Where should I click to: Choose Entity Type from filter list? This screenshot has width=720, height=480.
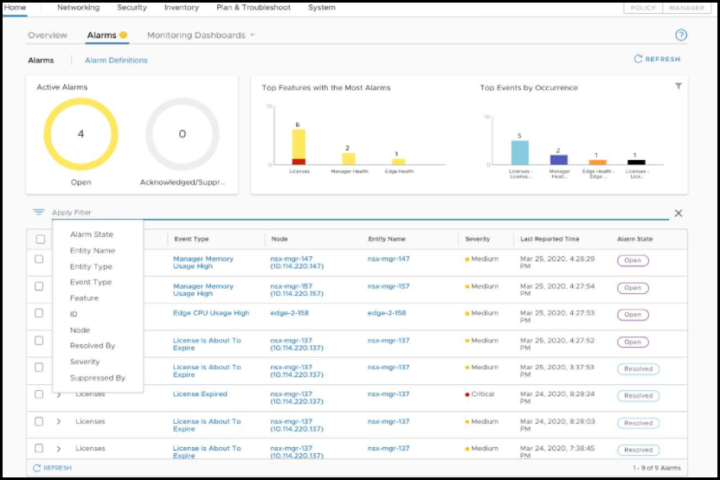pos(91,266)
